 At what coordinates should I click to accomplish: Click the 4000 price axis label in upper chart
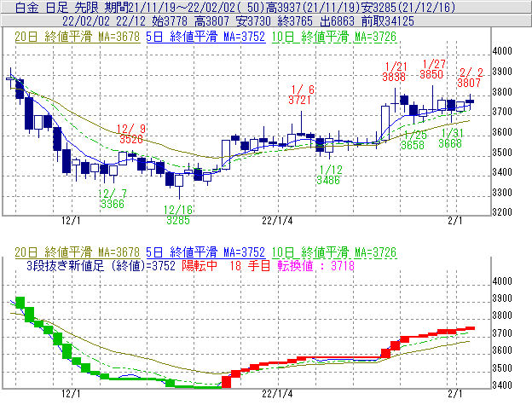tap(502, 51)
